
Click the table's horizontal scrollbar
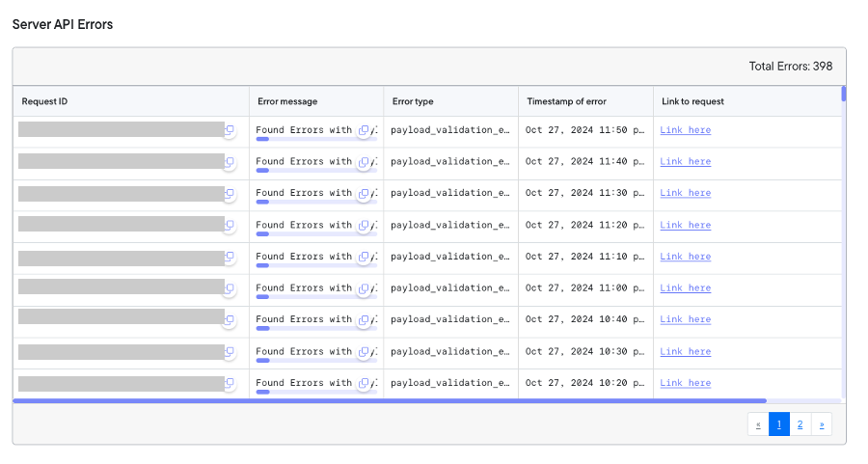click(x=390, y=400)
